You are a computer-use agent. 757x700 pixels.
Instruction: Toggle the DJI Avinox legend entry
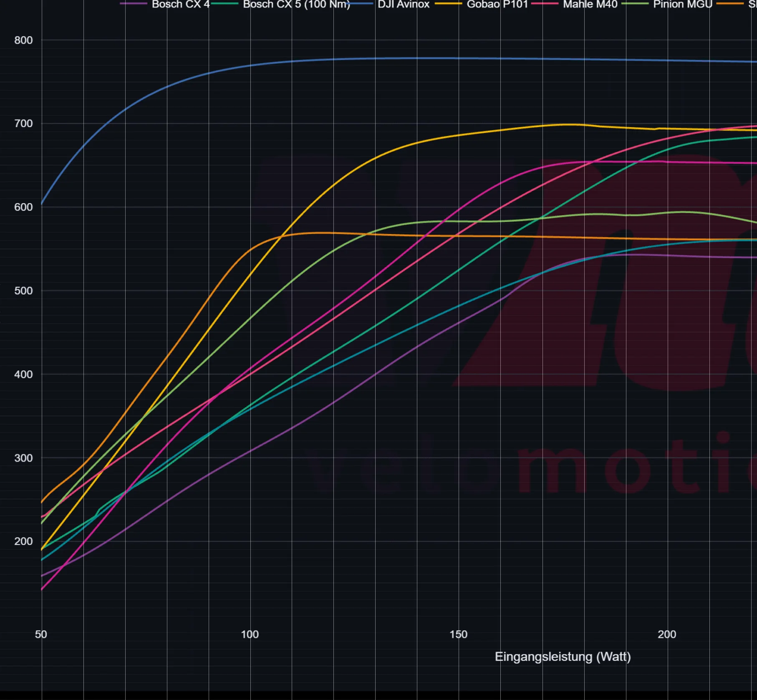tap(388, 4)
